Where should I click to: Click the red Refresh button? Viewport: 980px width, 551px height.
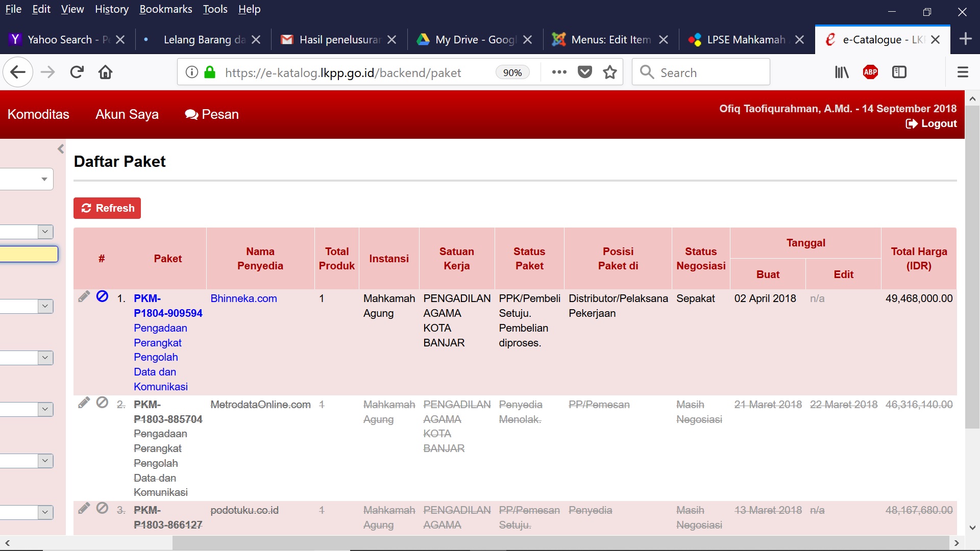tap(107, 208)
